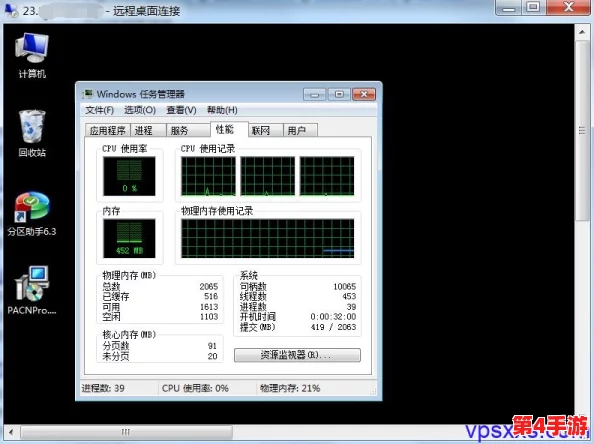Click the vertical scrollbar thumb
Image resolution: width=594 pixels, height=444 pixels.
(582, 130)
